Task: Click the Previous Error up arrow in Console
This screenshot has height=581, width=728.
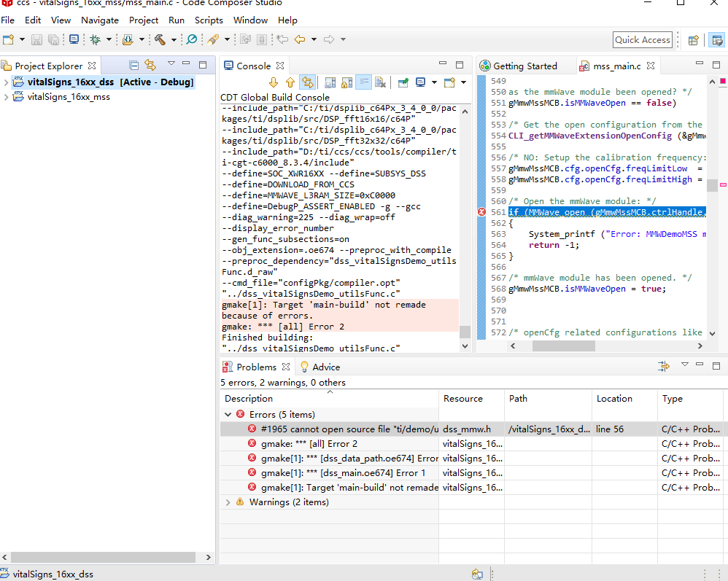Action: click(x=290, y=82)
